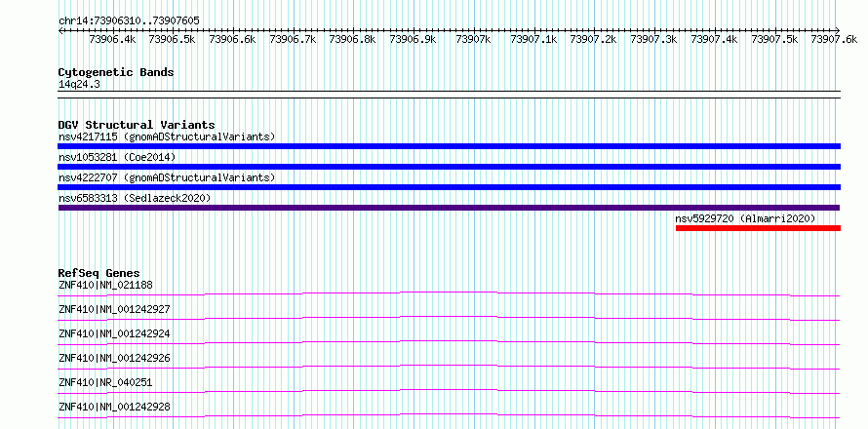
Task: Click the 73907.5k ruler tick label
Action: (x=774, y=39)
